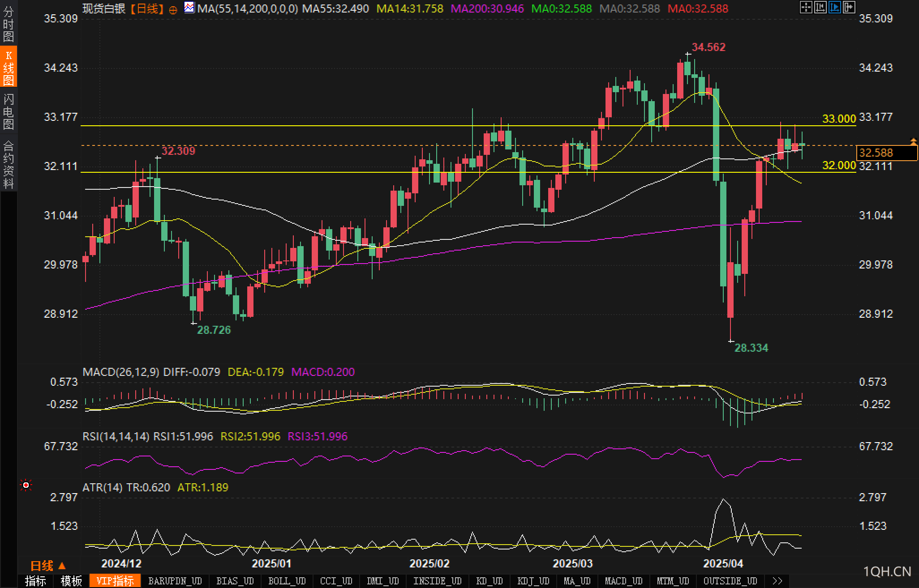Switch to 分时图 view in sidebar
The height and width of the screenshot is (588, 919).
click(9, 24)
